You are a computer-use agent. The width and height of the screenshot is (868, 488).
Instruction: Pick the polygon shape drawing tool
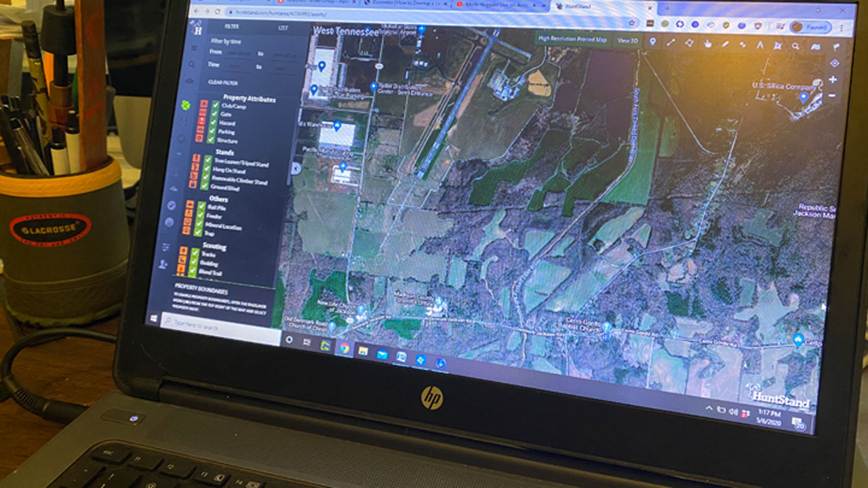(689, 42)
